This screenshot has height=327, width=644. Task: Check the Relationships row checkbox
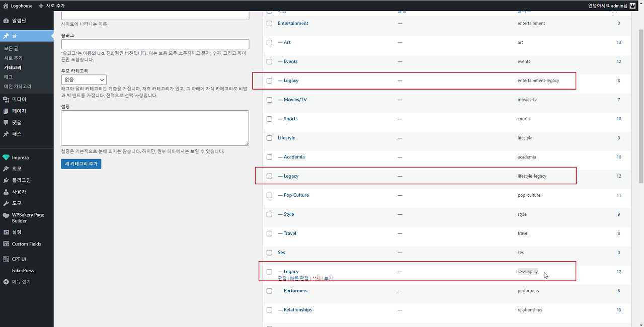pos(269,310)
